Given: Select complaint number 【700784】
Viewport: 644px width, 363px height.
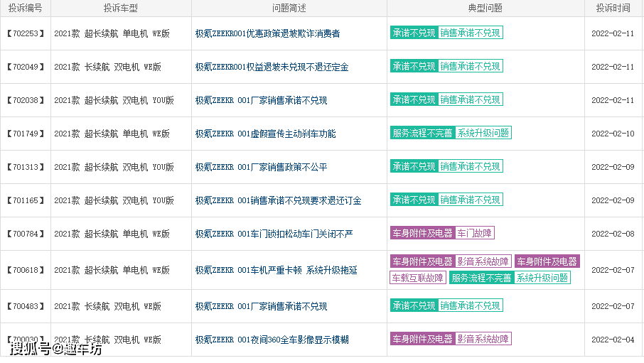Looking at the screenshot, I should [26, 234].
